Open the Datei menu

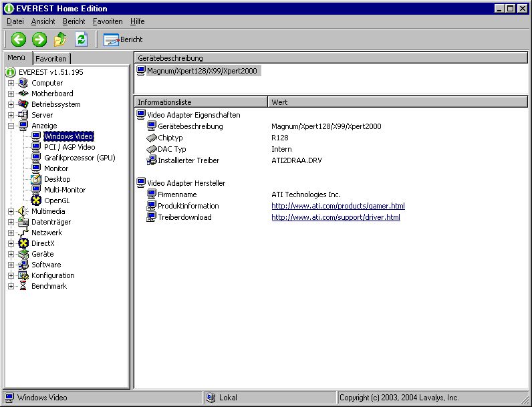point(15,21)
